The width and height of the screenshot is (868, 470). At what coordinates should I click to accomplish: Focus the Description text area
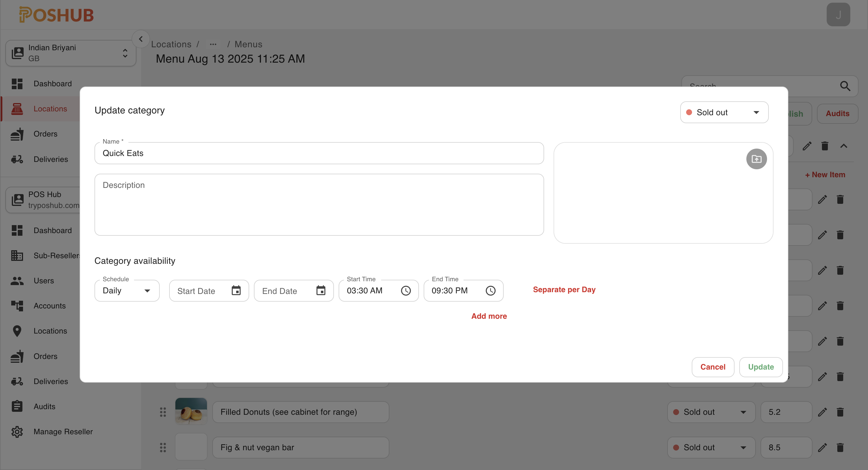319,205
